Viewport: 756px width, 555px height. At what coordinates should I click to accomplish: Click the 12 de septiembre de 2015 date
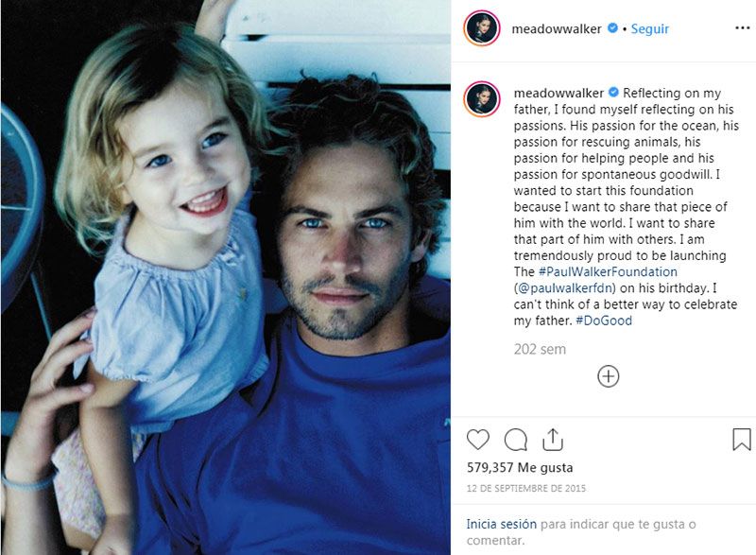526,489
